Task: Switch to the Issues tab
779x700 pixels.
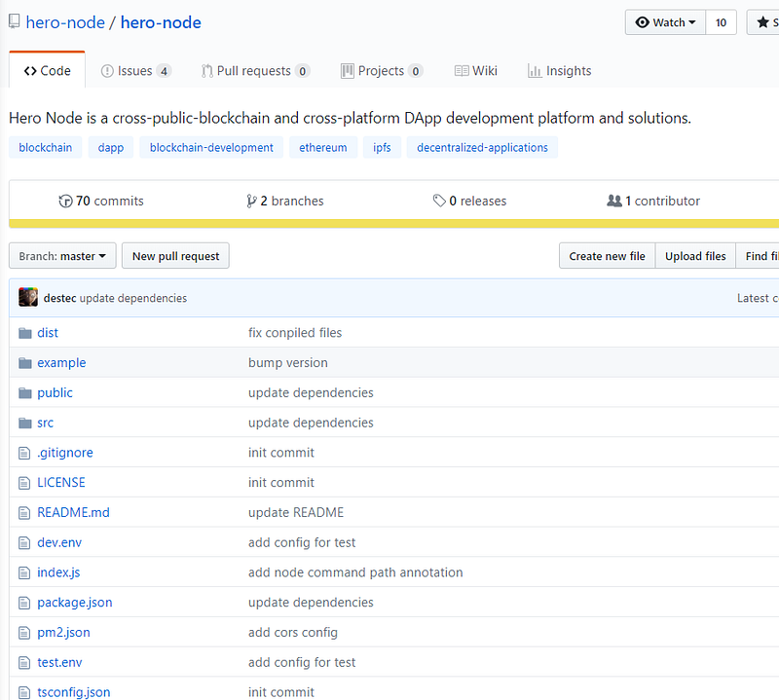Action: coord(135,71)
